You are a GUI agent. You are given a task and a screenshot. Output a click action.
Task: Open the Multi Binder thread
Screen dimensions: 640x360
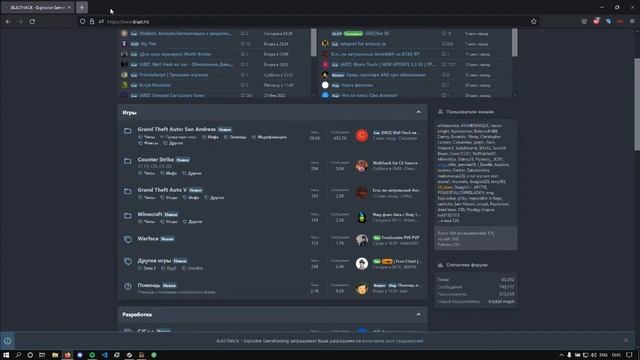(x=175, y=54)
